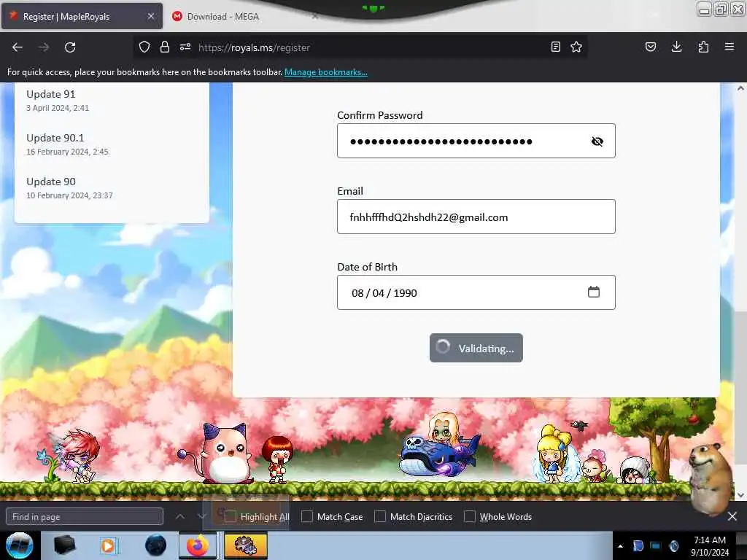Viewport: 747px width, 560px height.
Task: Open Firefox from the taskbar
Action: point(198,545)
